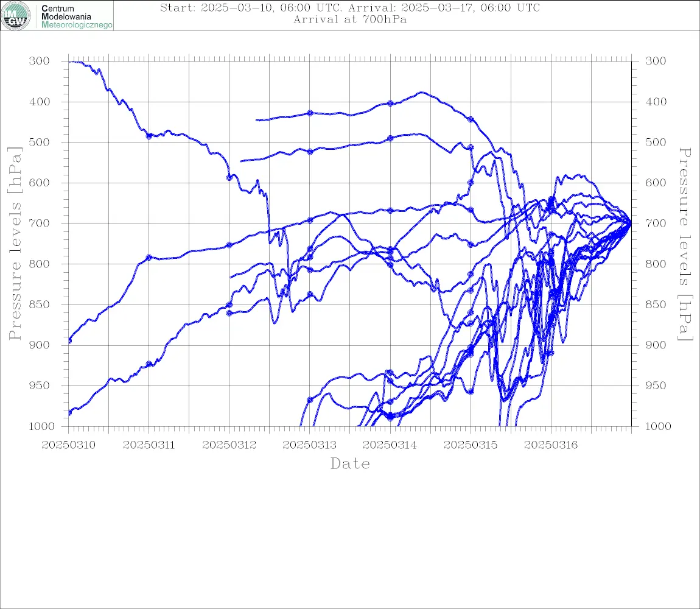Click the left-axis 300 pressure label
Screen dimensions: 700x609
pos(40,61)
